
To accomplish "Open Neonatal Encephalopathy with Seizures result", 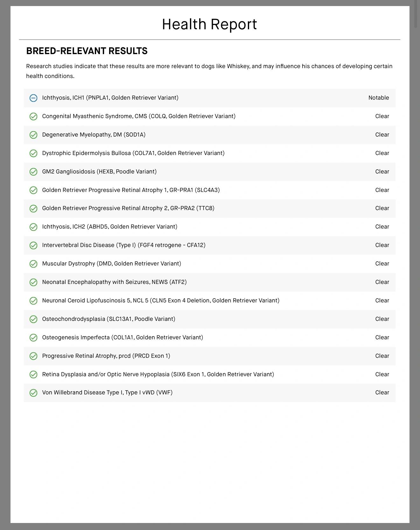I will [x=114, y=282].
